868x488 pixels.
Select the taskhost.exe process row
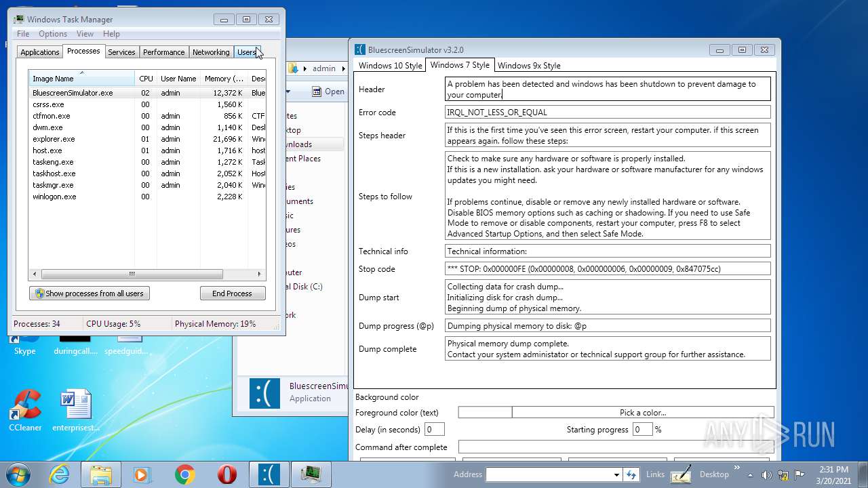point(147,174)
